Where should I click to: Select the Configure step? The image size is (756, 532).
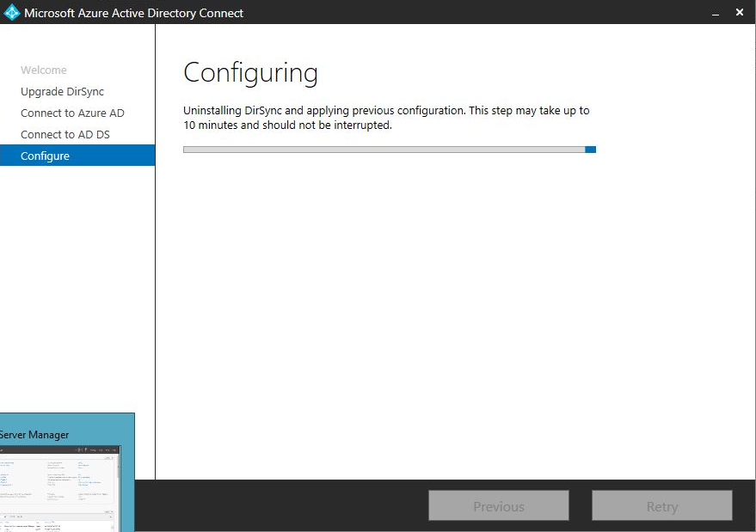(x=77, y=156)
